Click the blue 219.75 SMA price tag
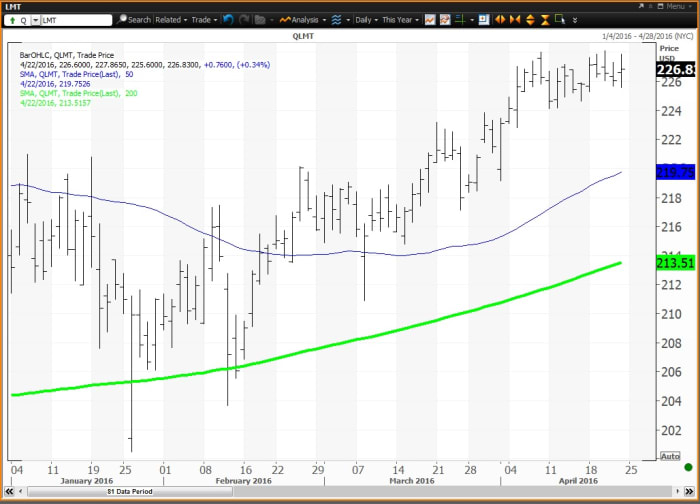The height and width of the screenshot is (504, 700). click(675, 172)
